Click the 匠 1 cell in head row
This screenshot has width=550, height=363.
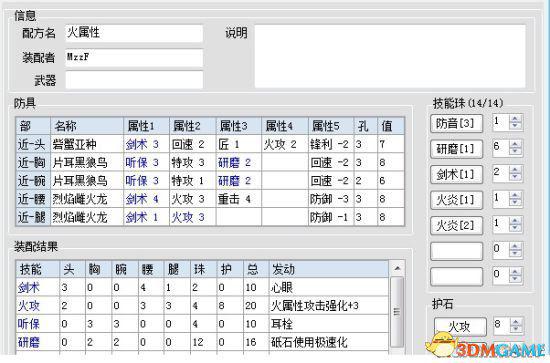(239, 144)
